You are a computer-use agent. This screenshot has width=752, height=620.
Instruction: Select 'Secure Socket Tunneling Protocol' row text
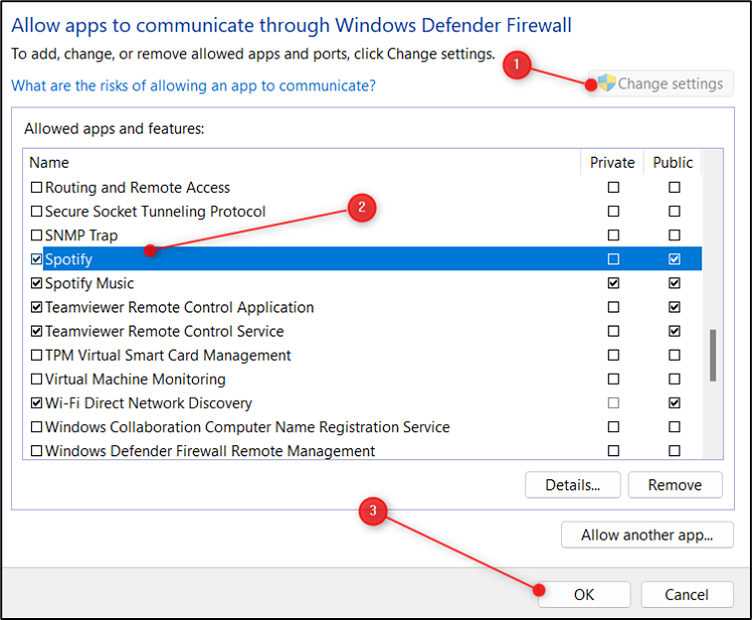155,211
